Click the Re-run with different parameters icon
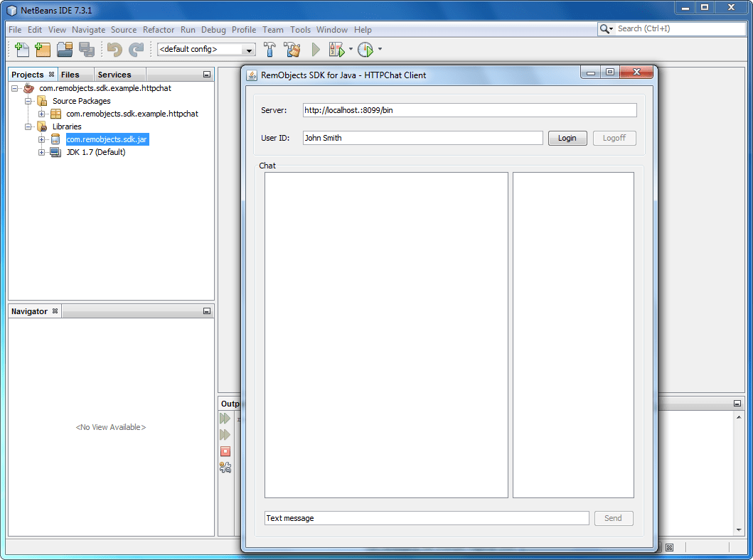Image resolution: width=753 pixels, height=560 pixels. click(x=225, y=435)
